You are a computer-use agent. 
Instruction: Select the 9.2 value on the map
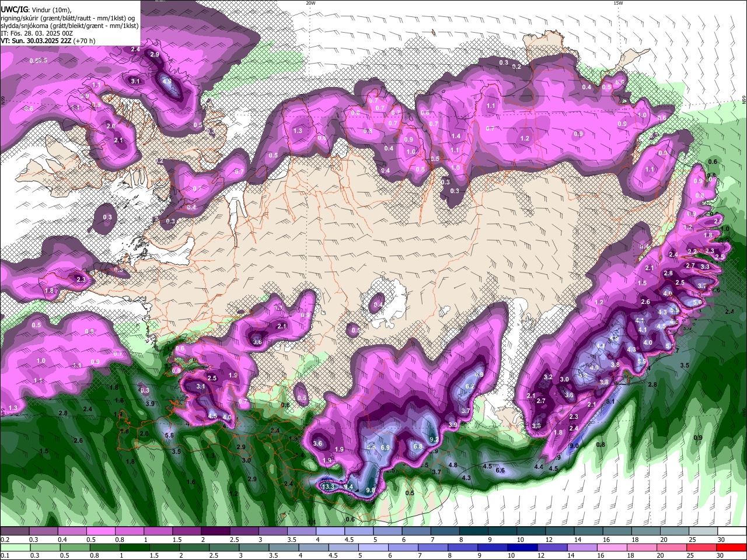click(434, 440)
